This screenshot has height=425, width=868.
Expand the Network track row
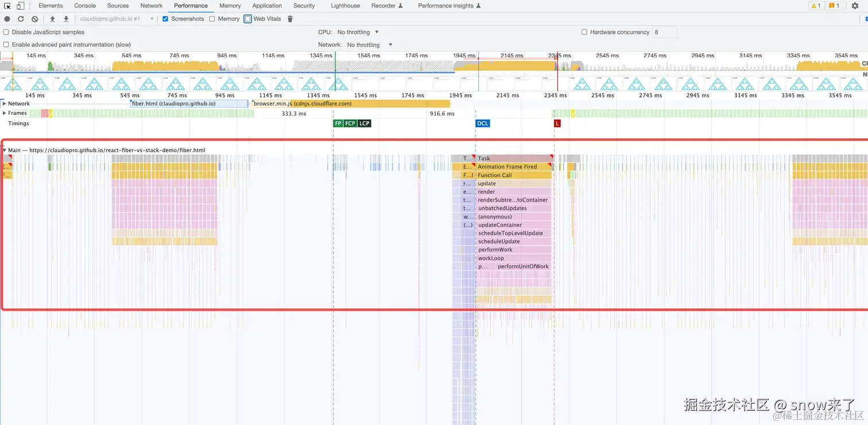(4, 104)
